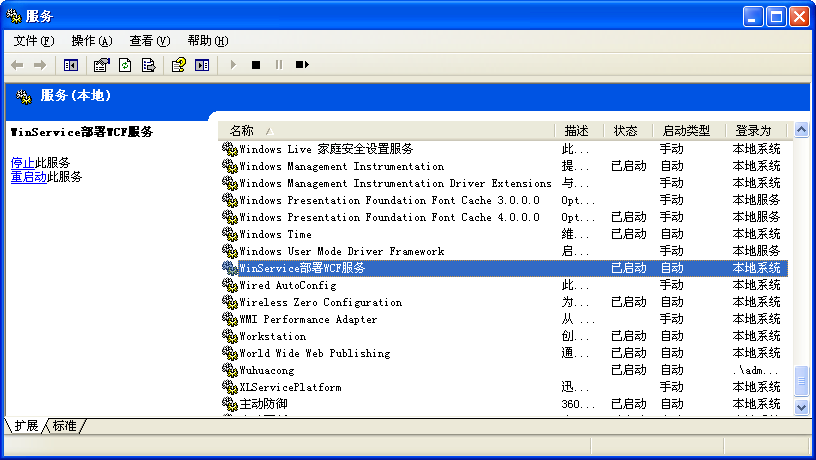Click the 重启动 this service link

pyautogui.click(x=29, y=177)
